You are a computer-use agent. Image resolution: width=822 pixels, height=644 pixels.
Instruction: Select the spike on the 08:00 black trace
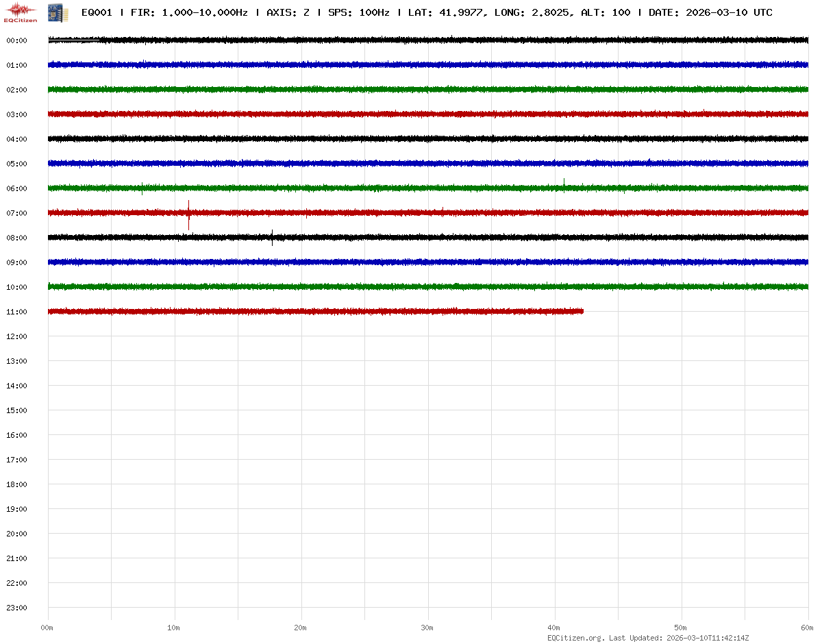272,237
